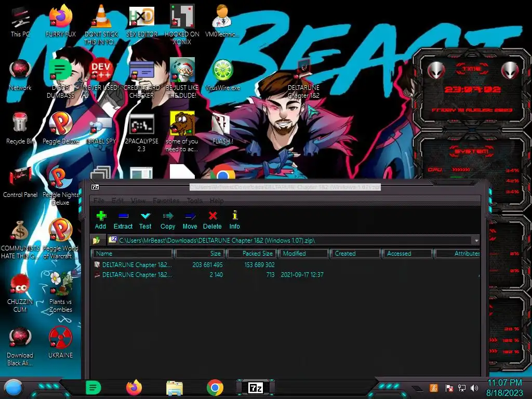Click the DIFOR DUMBASS green chat icon
Viewport: 532px width, 399px height.
(x=60, y=79)
